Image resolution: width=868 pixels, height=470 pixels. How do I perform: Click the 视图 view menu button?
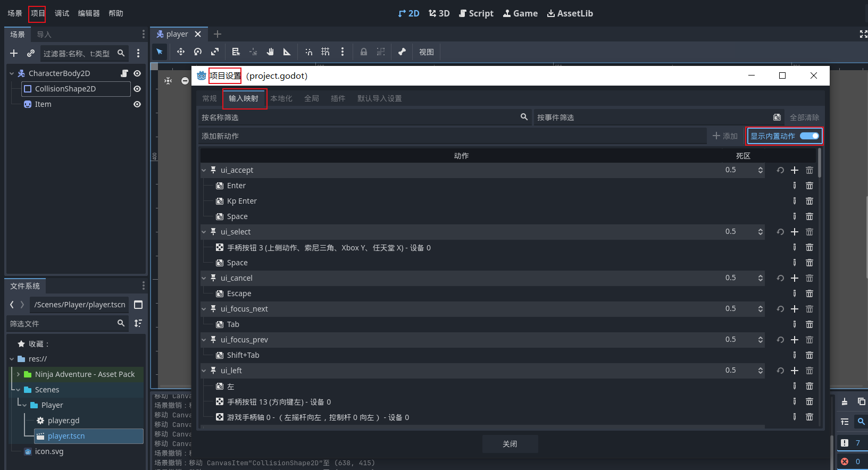pyautogui.click(x=427, y=52)
